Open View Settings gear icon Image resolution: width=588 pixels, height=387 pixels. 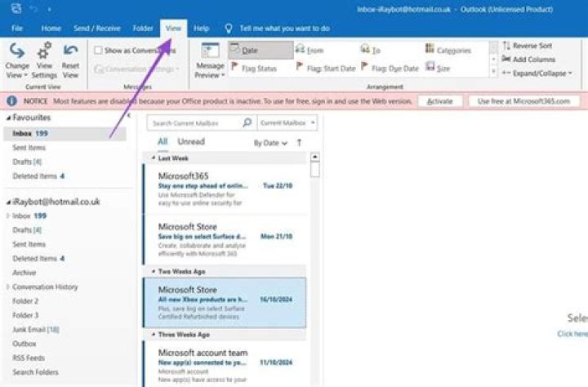pos(44,51)
